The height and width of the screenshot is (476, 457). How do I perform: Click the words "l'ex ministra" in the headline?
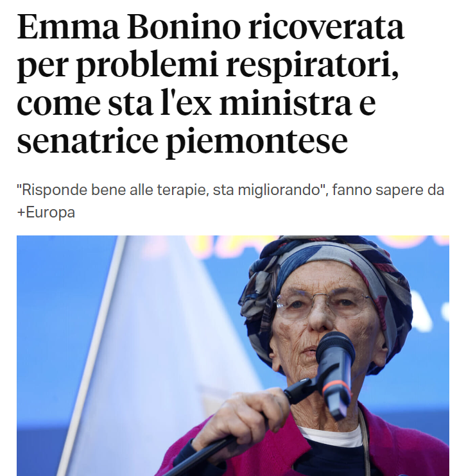(x=255, y=103)
